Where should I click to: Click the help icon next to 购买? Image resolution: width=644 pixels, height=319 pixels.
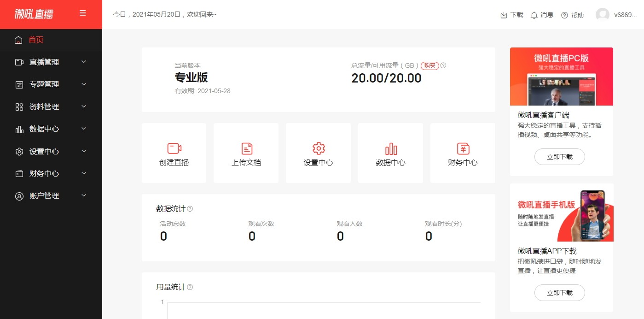443,65
